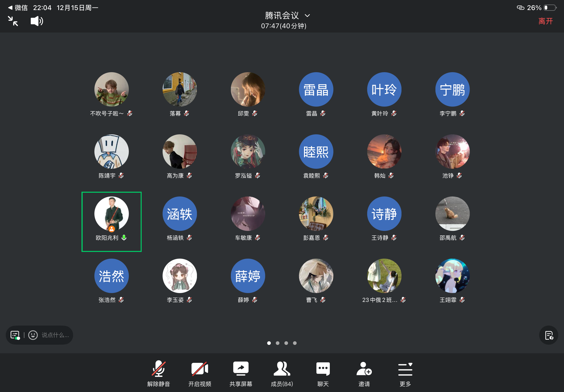Go back to WeChat (微信) app
The width and height of the screenshot is (564, 392).
(18, 8)
